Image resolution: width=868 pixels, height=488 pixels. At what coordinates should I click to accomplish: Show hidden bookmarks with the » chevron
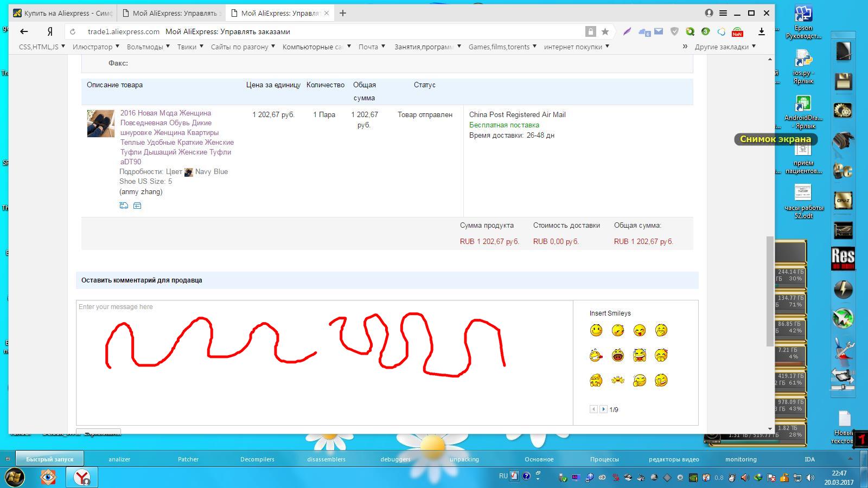(x=685, y=47)
